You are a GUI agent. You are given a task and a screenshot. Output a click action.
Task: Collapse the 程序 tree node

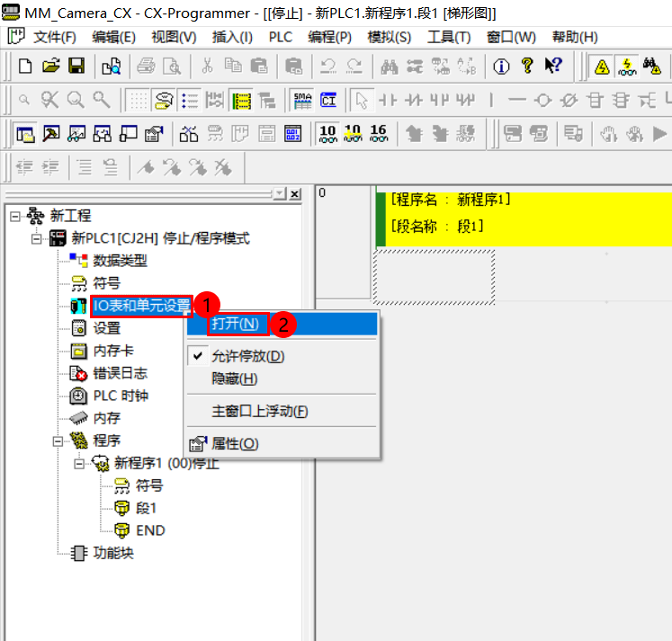(x=58, y=441)
